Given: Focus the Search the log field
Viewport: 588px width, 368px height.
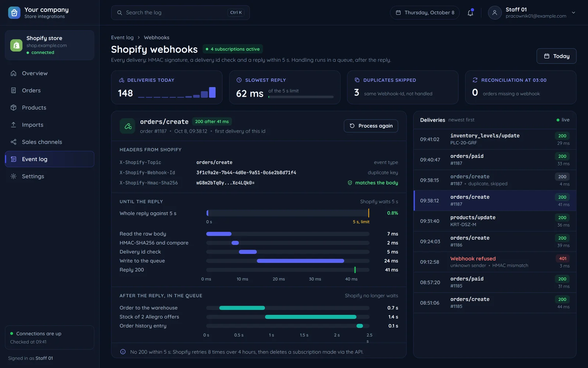Looking at the screenshot, I should (180, 13).
